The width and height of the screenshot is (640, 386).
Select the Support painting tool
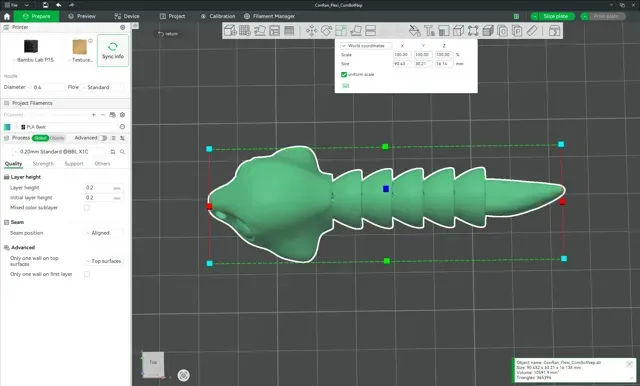pyautogui.click(x=444, y=31)
